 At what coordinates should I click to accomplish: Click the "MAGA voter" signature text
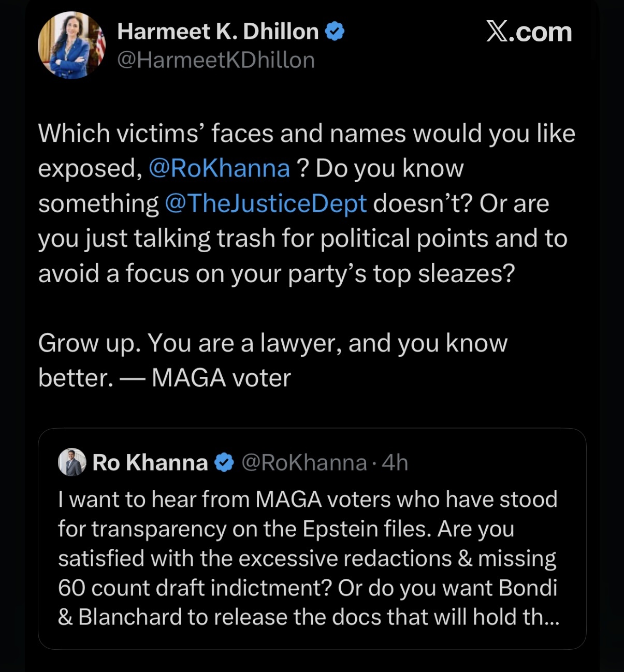(221, 378)
